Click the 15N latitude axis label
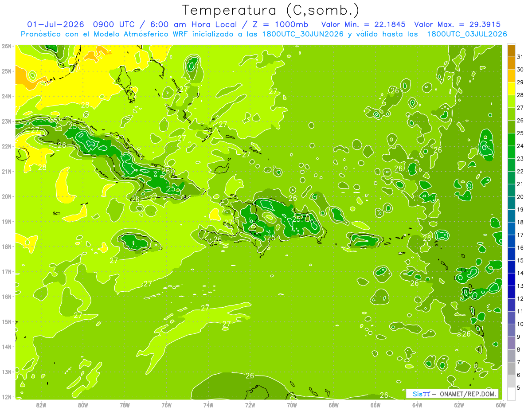 coord(7,321)
